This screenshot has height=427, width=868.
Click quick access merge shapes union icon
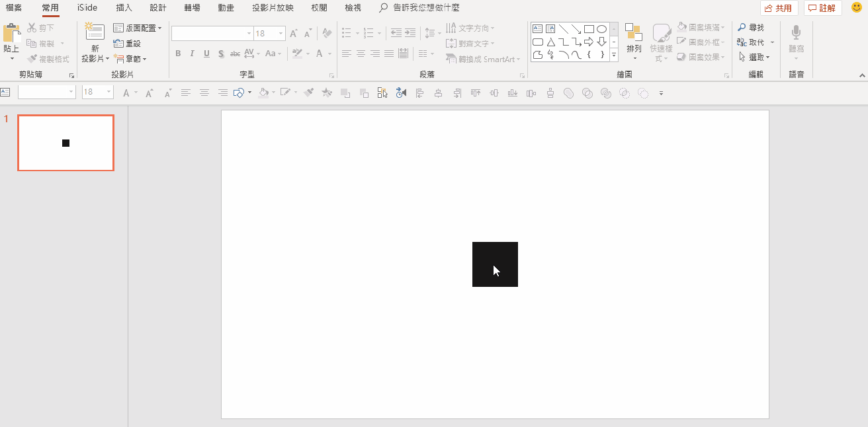[568, 93]
